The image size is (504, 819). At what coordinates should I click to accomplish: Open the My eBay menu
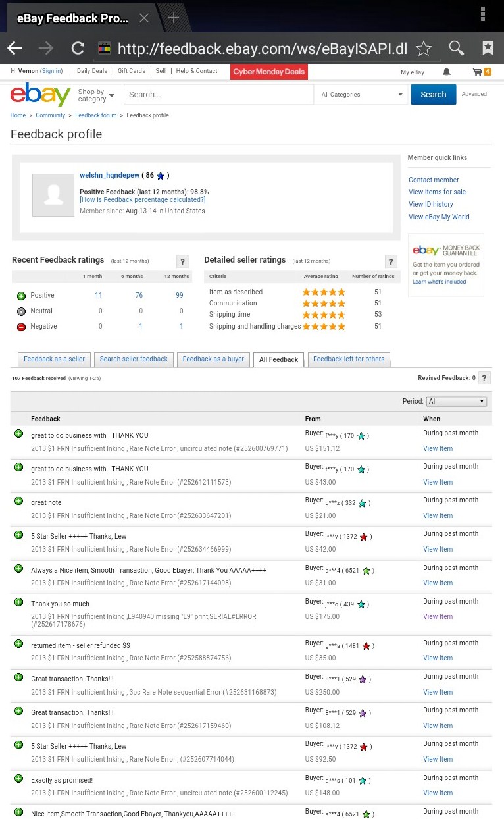click(x=413, y=72)
